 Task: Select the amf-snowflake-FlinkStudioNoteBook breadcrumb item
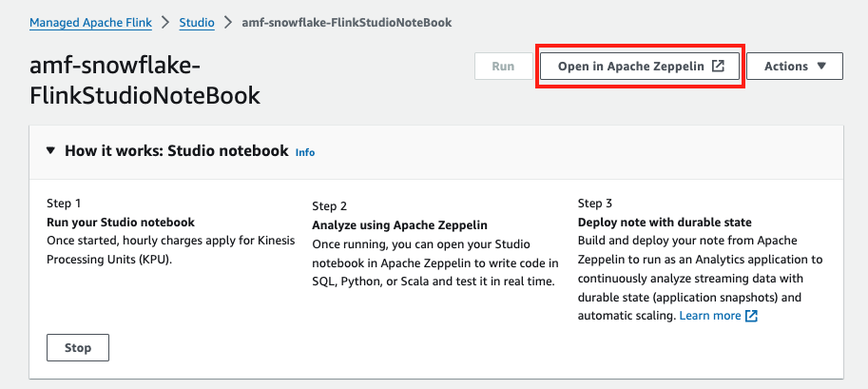click(346, 22)
